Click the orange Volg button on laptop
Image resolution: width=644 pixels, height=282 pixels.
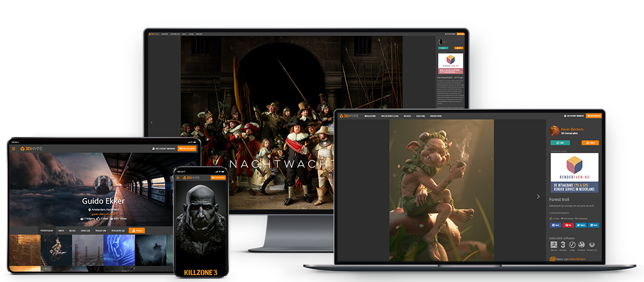pos(590,143)
